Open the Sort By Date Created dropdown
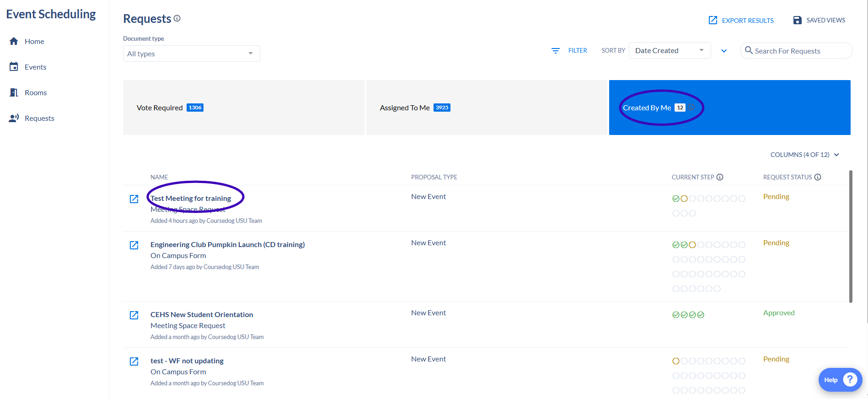The image size is (868, 399). coord(670,50)
